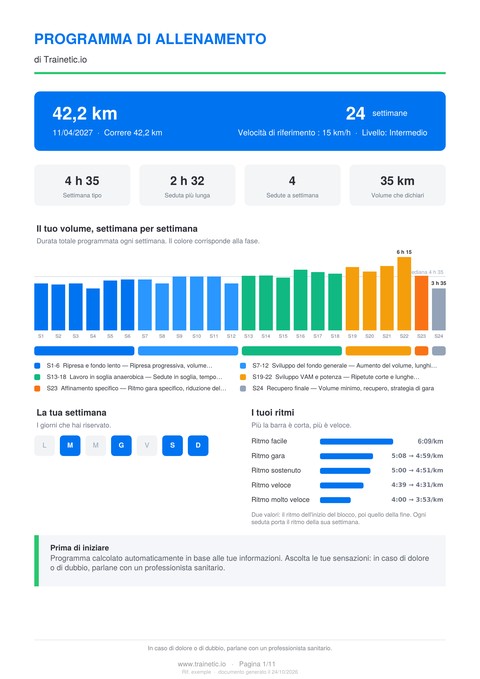
Task: Click the Correre 42,2 km goal text
Action: click(x=133, y=133)
